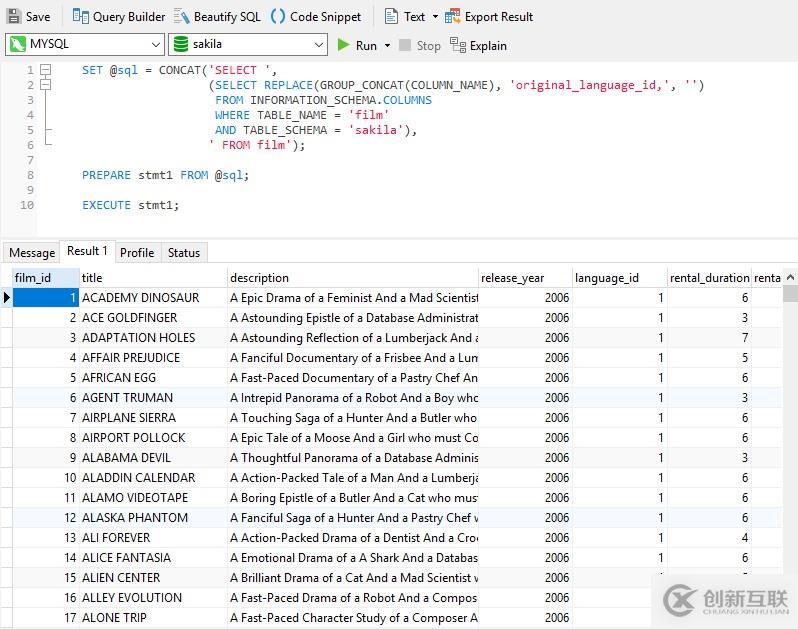Click the results vertical scrollbar thumb
Image resolution: width=798 pixels, height=629 pixels.
[790, 294]
